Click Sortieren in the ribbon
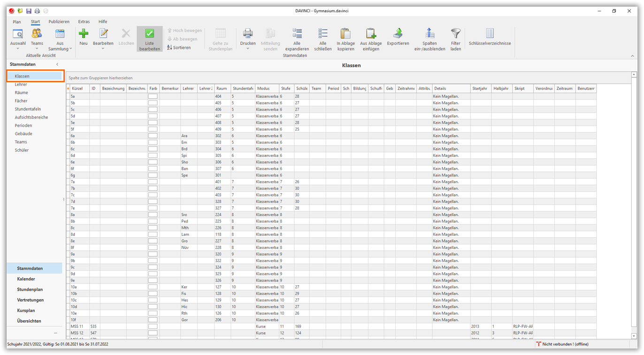 [179, 47]
